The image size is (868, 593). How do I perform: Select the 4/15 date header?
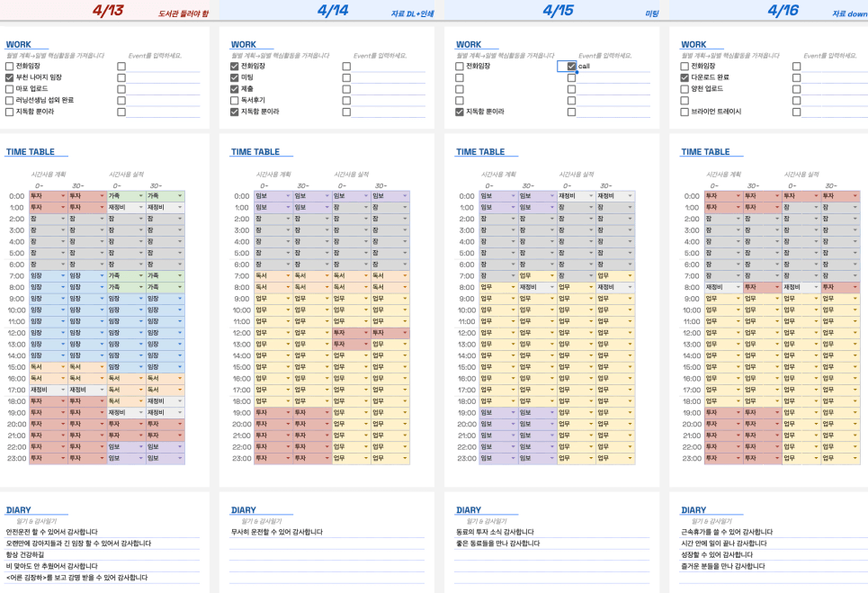pos(558,11)
